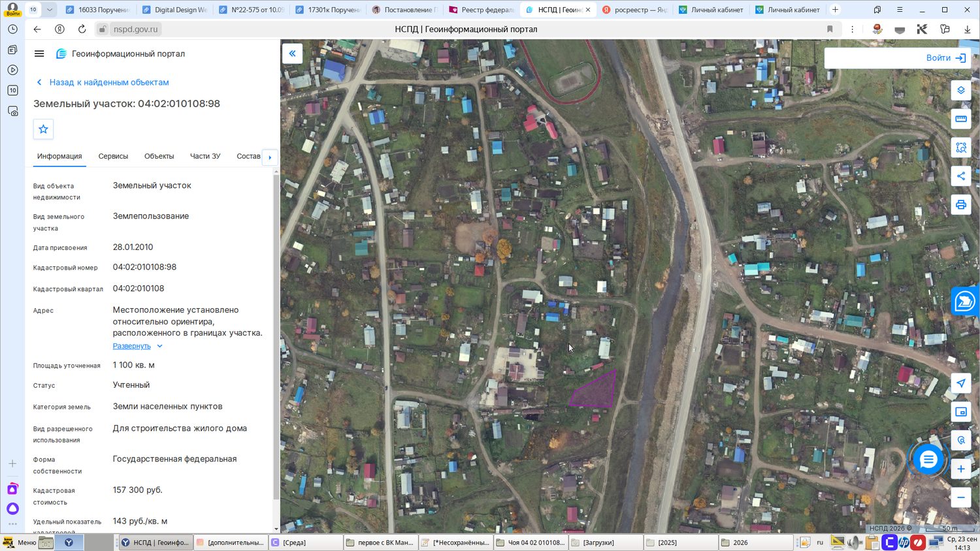Click the cadastral number 04:02:010108:98 value
980x551 pixels.
click(144, 267)
